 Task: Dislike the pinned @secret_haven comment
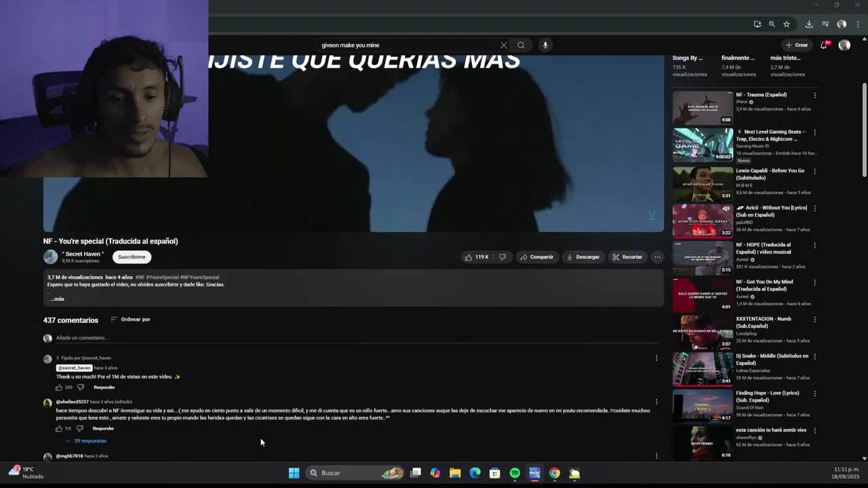[x=81, y=387]
